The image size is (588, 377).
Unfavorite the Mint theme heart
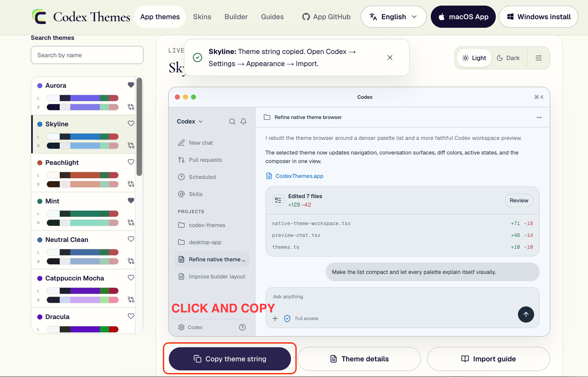[131, 201]
